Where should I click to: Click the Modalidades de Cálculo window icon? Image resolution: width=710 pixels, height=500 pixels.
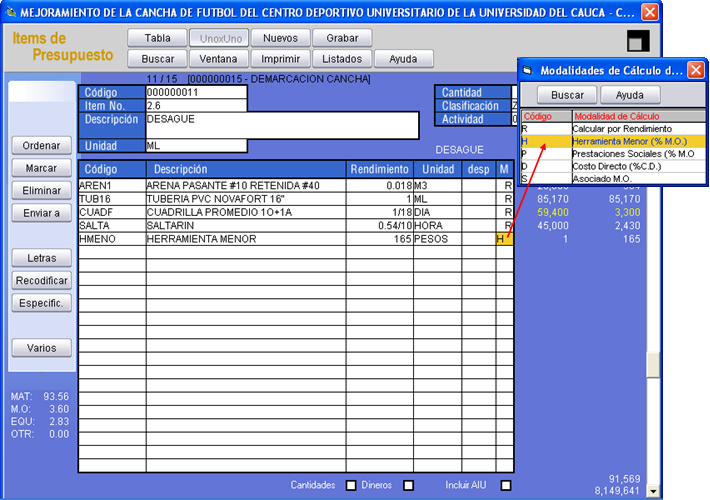(x=528, y=70)
